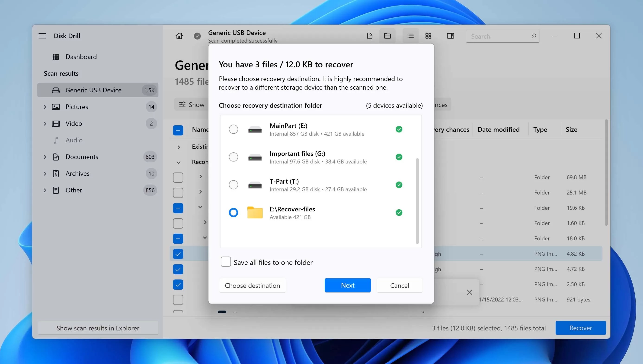The width and height of the screenshot is (643, 364).
Task: Click the Search input field
Action: 498,36
